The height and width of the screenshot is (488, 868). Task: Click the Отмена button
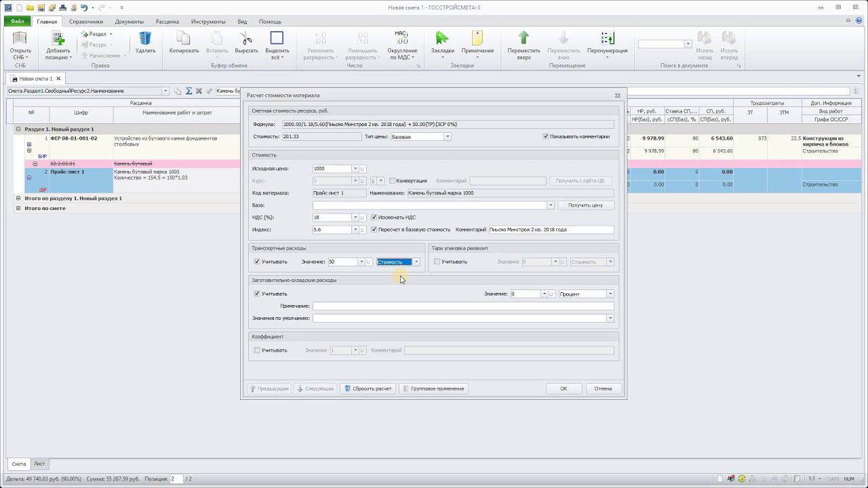click(603, 388)
